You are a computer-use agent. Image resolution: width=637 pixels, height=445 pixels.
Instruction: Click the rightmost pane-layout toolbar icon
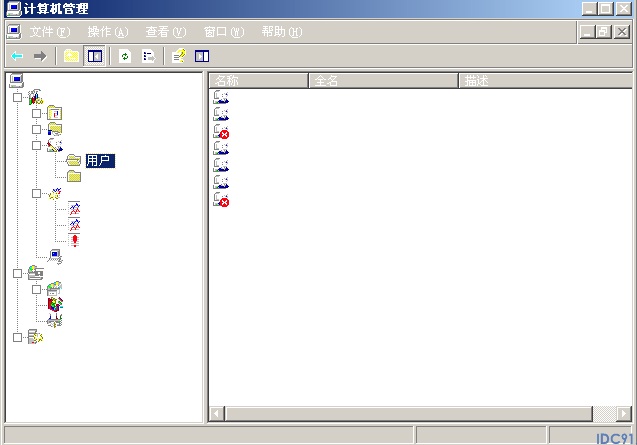(202, 56)
